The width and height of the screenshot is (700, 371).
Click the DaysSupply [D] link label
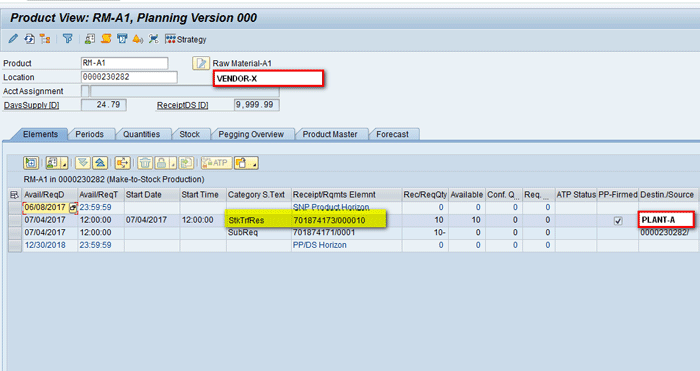31,105
